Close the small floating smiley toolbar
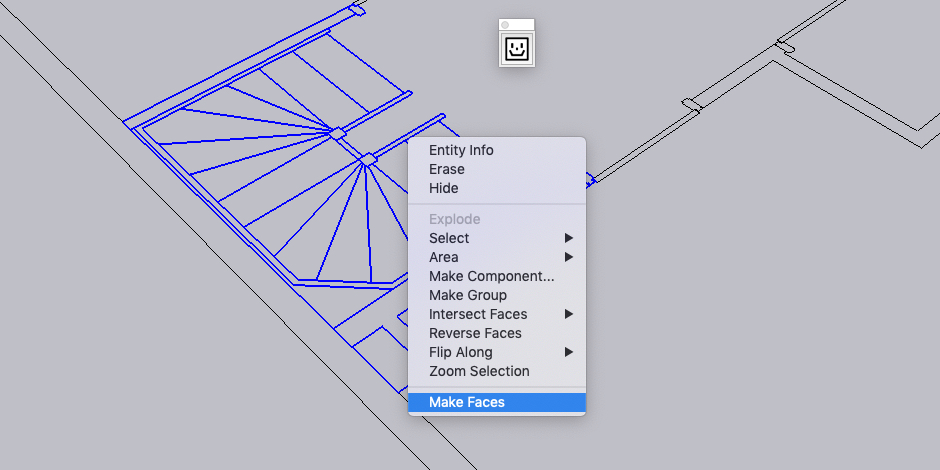This screenshot has height=470, width=940. 505,25
